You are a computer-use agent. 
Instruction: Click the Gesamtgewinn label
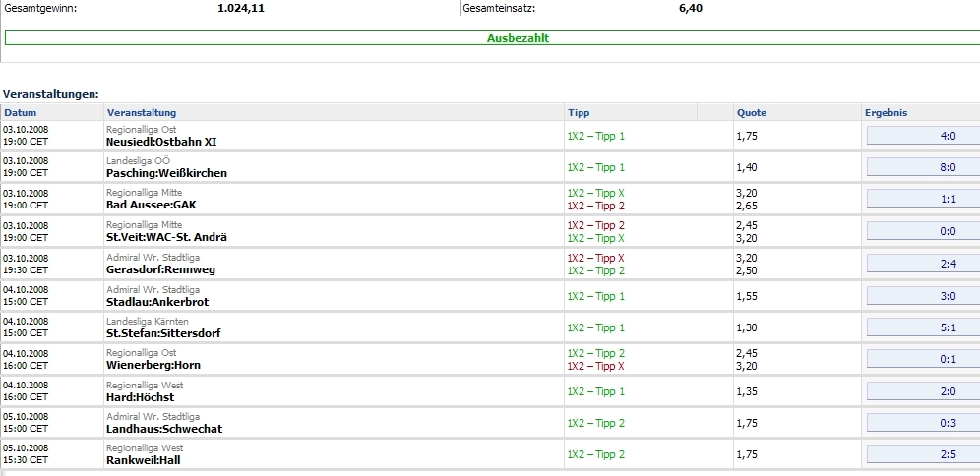[40, 9]
